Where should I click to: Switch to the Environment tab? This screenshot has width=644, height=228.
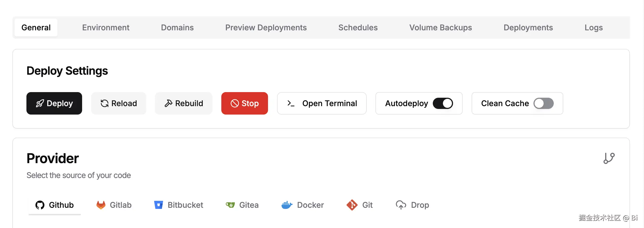[x=106, y=28]
